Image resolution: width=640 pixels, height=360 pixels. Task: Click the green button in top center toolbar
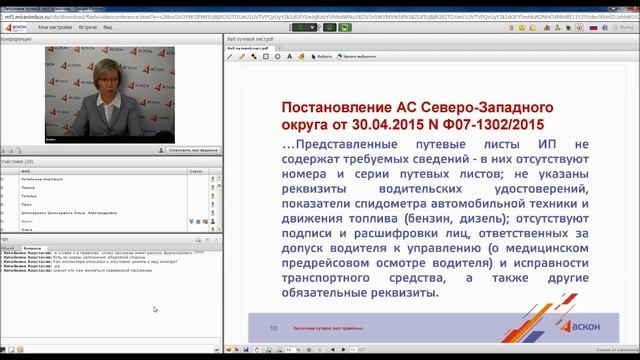[x=345, y=27]
